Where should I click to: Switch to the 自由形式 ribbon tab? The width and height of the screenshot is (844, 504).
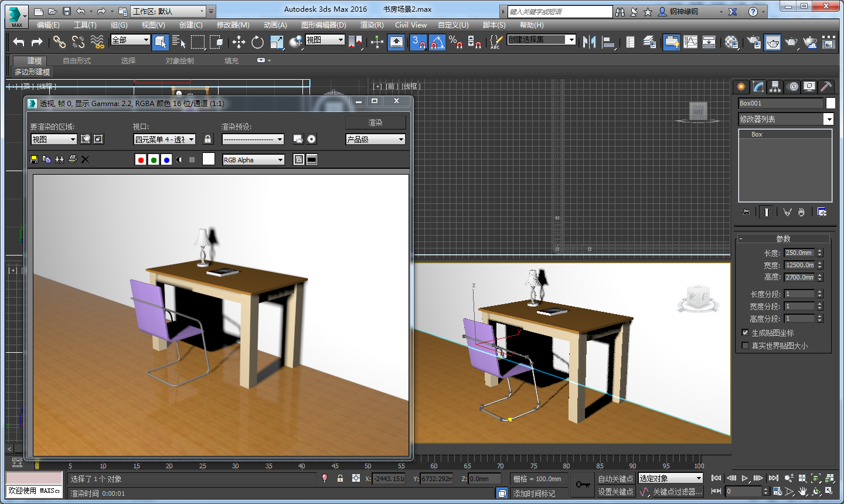click(x=77, y=61)
